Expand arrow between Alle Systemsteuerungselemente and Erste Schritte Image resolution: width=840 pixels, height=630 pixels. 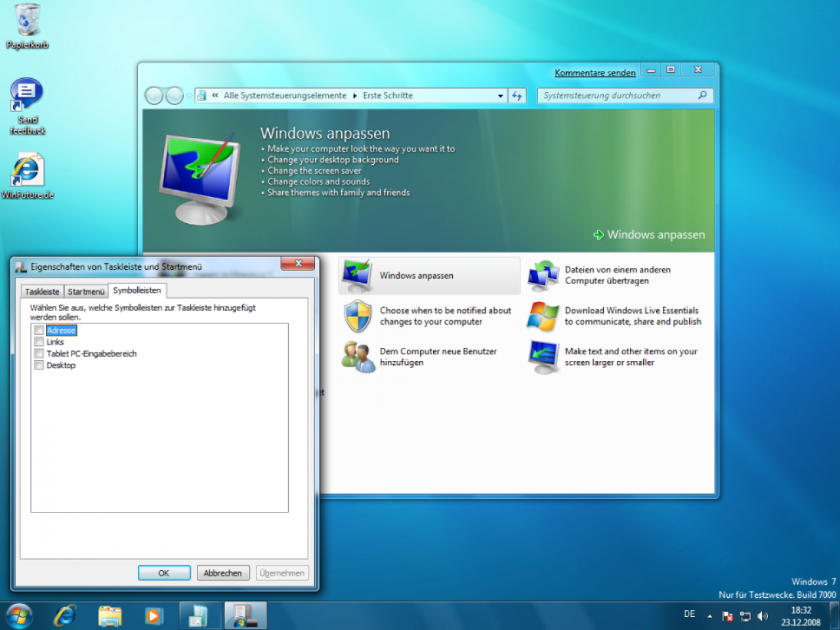click(x=355, y=96)
